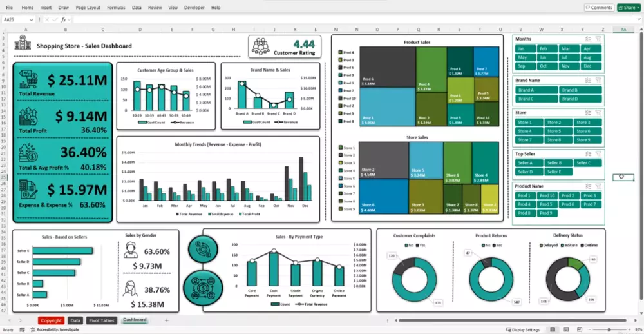This screenshot has height=334, width=644.
Task: Go to next sheet with navigation arrow
Action: tap(20, 320)
